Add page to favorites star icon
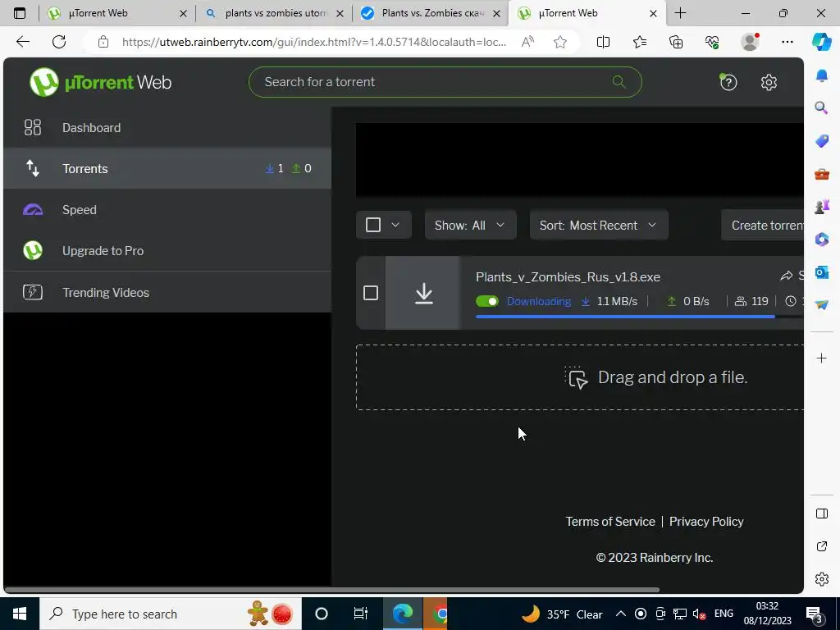 559,42
